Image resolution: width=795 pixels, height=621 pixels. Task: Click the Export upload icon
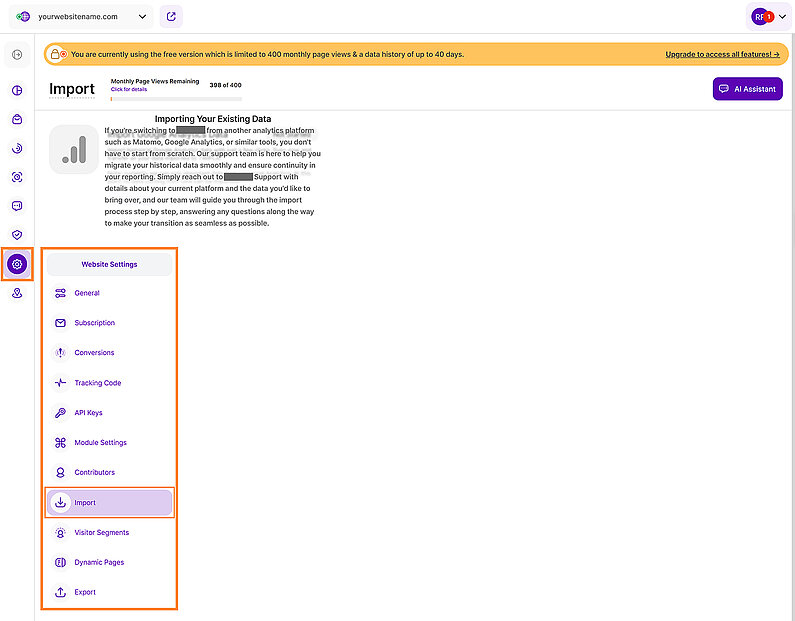(60, 592)
